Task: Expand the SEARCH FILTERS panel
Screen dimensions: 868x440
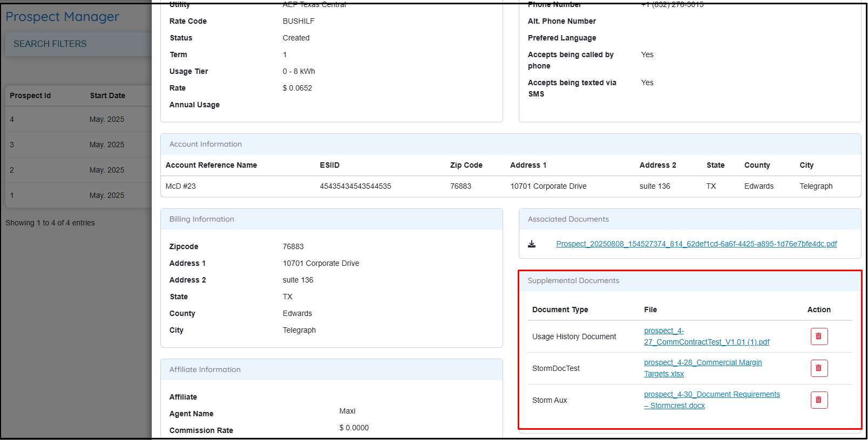Action: pyautogui.click(x=50, y=44)
